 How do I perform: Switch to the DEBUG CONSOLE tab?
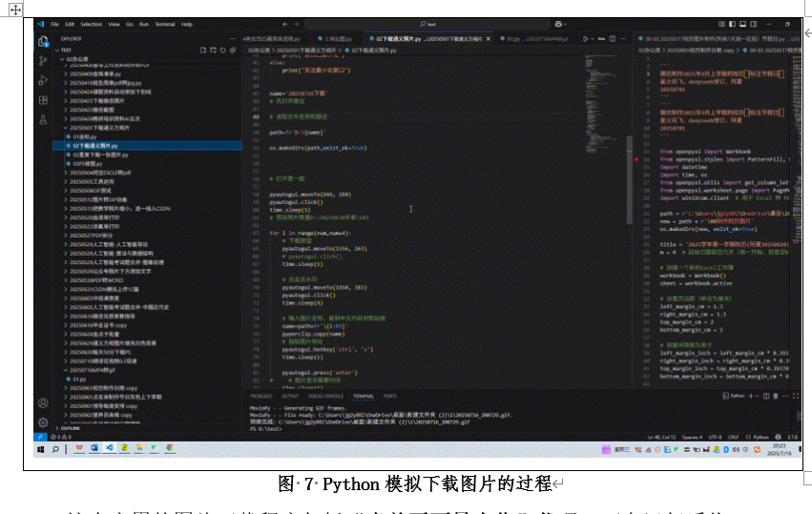325,396
